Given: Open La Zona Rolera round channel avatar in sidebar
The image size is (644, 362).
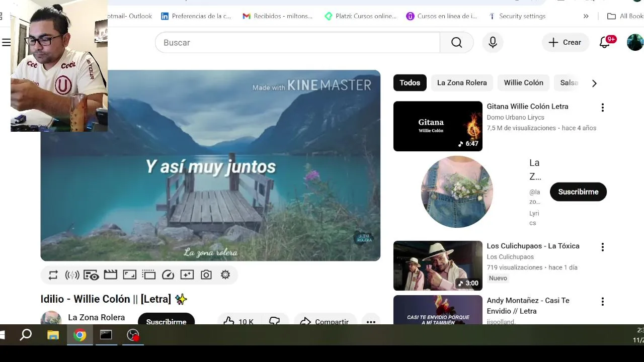Looking at the screenshot, I should pyautogui.click(x=457, y=192).
